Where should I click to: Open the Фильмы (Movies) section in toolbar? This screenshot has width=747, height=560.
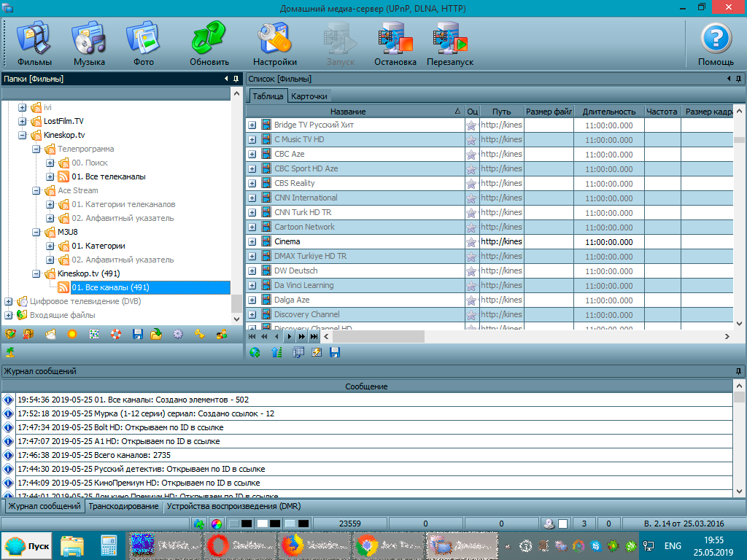[x=34, y=44]
